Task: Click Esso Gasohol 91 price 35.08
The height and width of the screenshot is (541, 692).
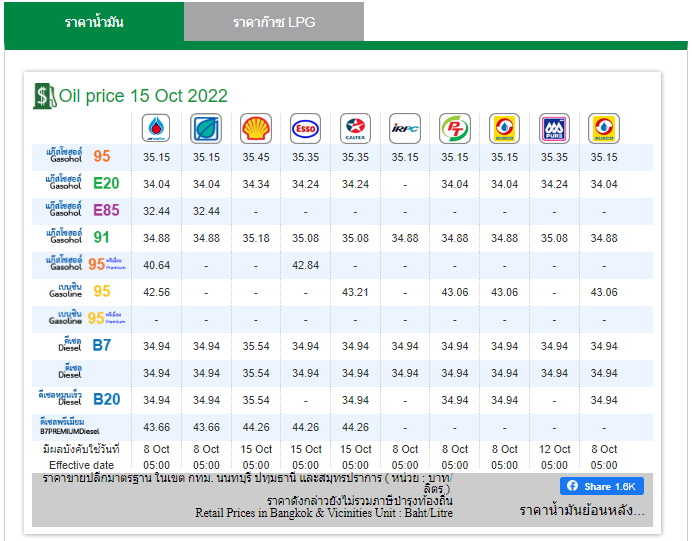Action: tap(305, 238)
